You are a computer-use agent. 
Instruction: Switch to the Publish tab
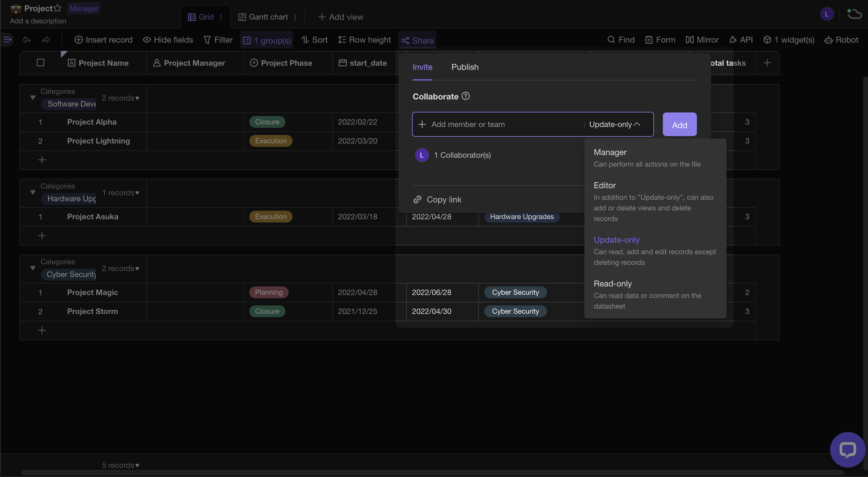tap(465, 67)
